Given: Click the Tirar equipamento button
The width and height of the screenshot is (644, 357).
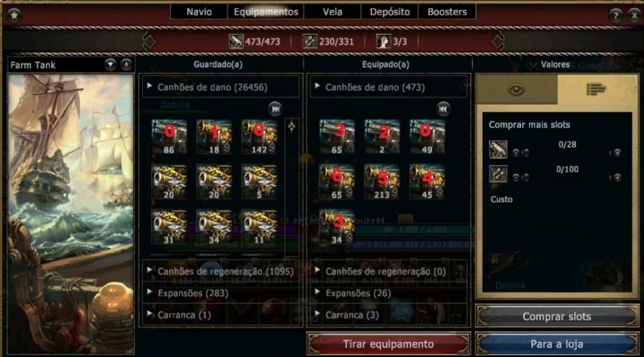Looking at the screenshot, I should pyautogui.click(x=388, y=344).
